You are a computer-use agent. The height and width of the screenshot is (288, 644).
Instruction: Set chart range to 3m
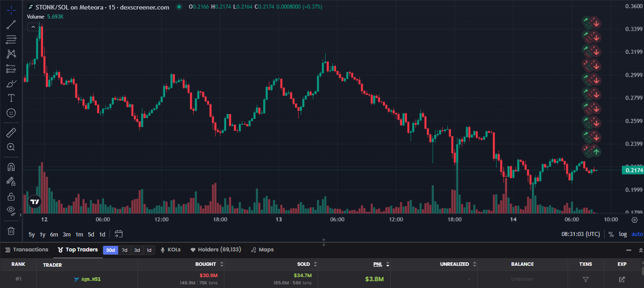click(66, 234)
